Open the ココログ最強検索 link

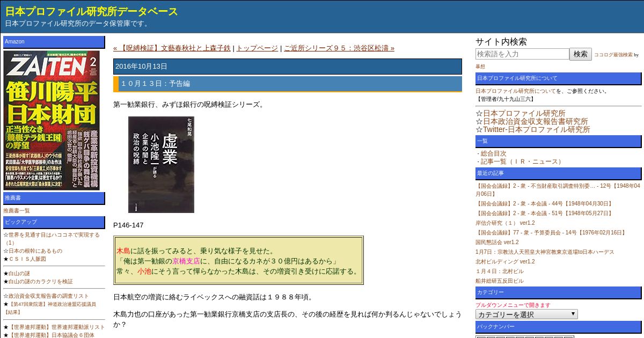click(613, 55)
